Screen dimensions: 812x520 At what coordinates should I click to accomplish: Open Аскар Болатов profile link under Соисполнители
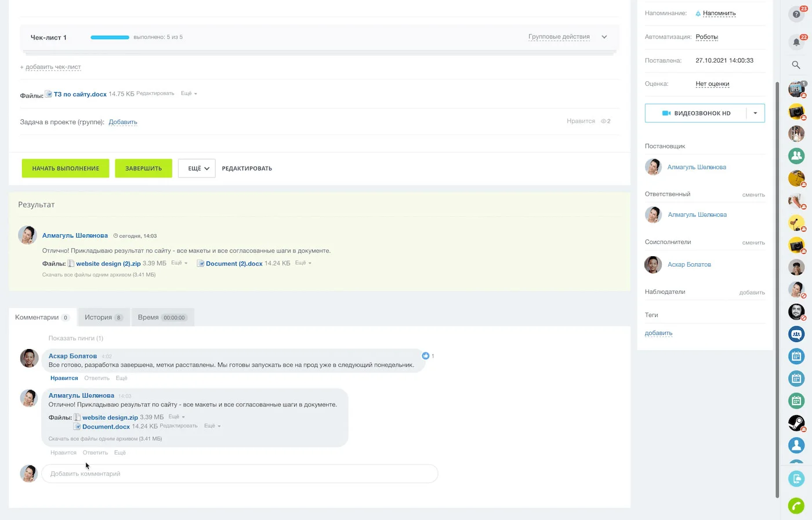click(x=689, y=265)
